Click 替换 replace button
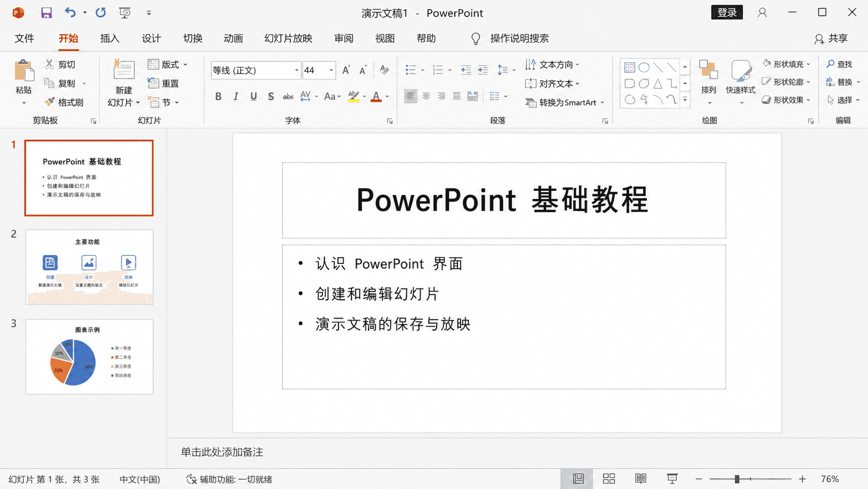Screen dimensions: 868x489 point(839,82)
